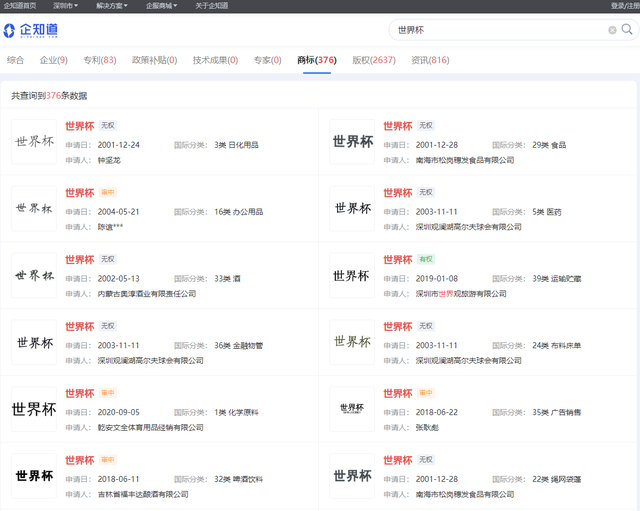Open trademark thumbnail for 32类 啤酒饮料 entry
640x511 pixels.
click(x=34, y=476)
